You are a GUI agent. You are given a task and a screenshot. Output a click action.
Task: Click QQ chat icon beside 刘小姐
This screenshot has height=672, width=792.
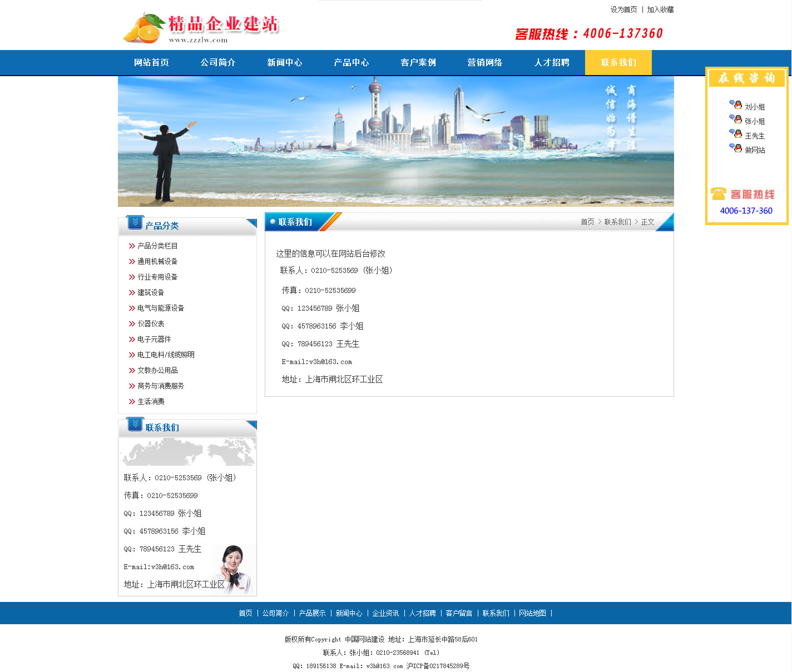(x=735, y=104)
